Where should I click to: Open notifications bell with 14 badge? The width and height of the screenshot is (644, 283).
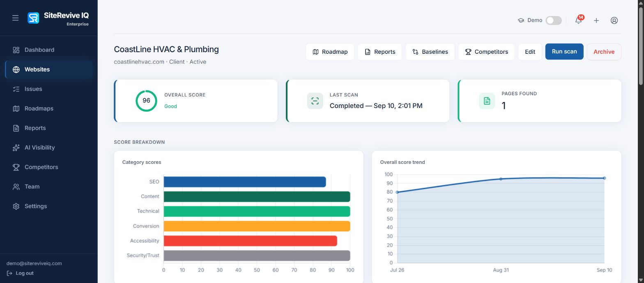579,20
